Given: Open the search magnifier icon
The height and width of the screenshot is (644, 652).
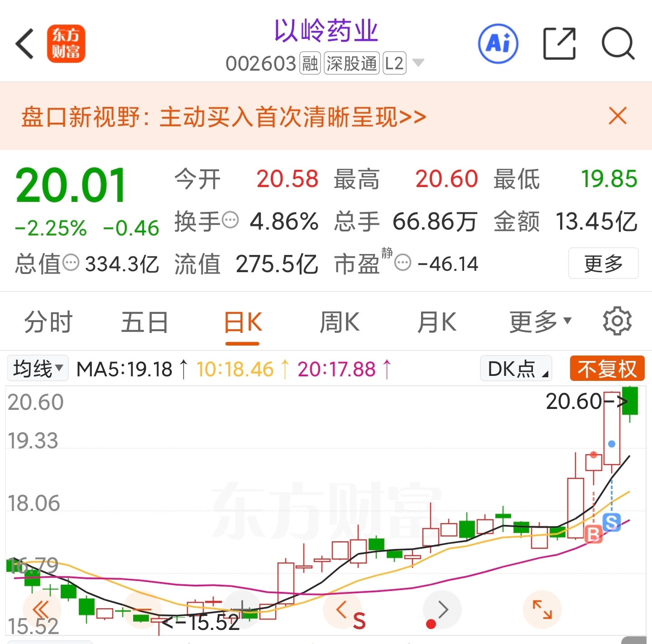Looking at the screenshot, I should point(618,43).
